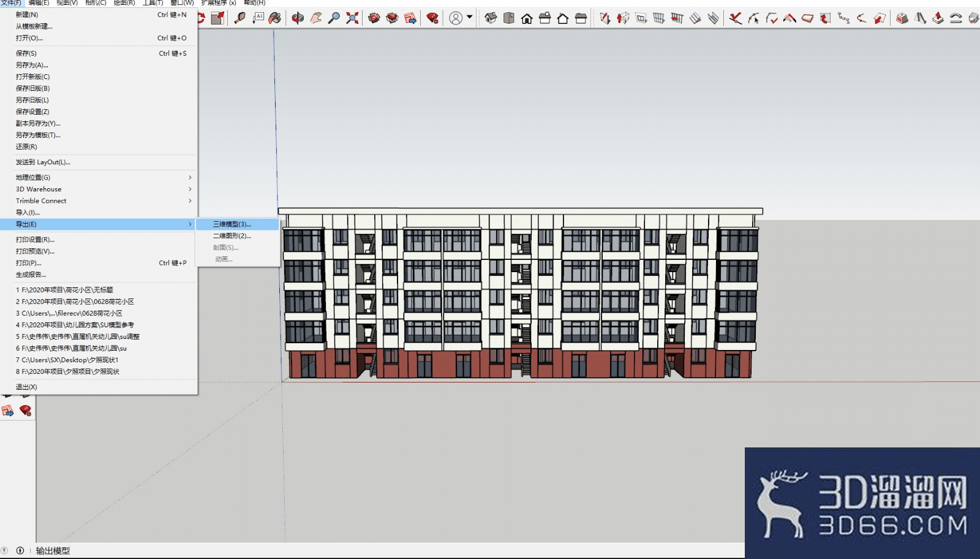Open recent file 1 荷花小区\无标题
Screen dimensions: 980x559
pos(99,290)
